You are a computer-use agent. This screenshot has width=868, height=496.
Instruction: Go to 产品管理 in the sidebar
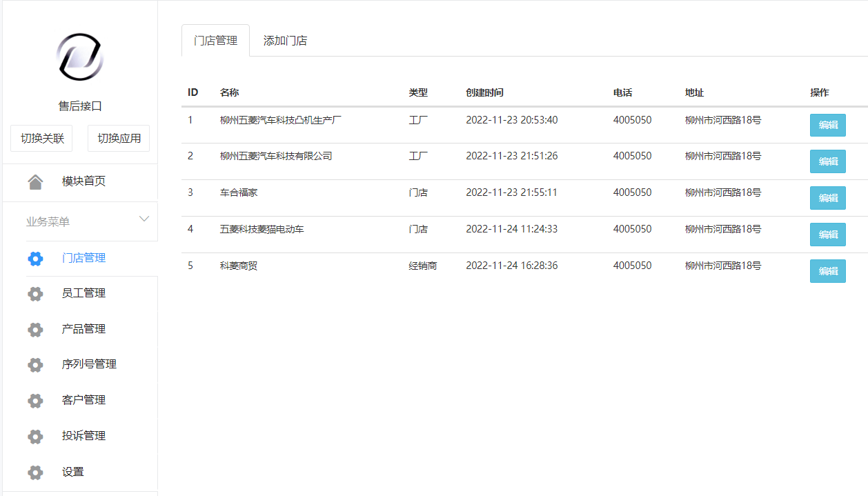coord(83,329)
